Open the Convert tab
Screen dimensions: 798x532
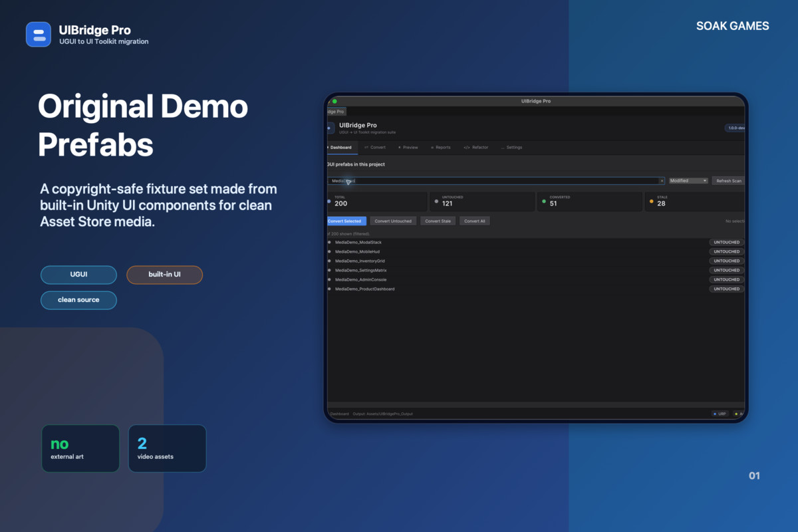click(x=375, y=148)
